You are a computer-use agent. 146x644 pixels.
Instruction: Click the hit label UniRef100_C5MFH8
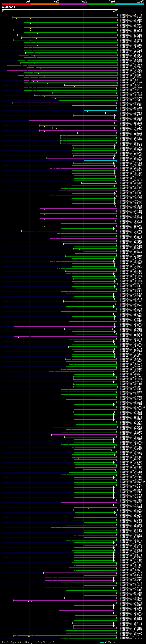[131, 120]
